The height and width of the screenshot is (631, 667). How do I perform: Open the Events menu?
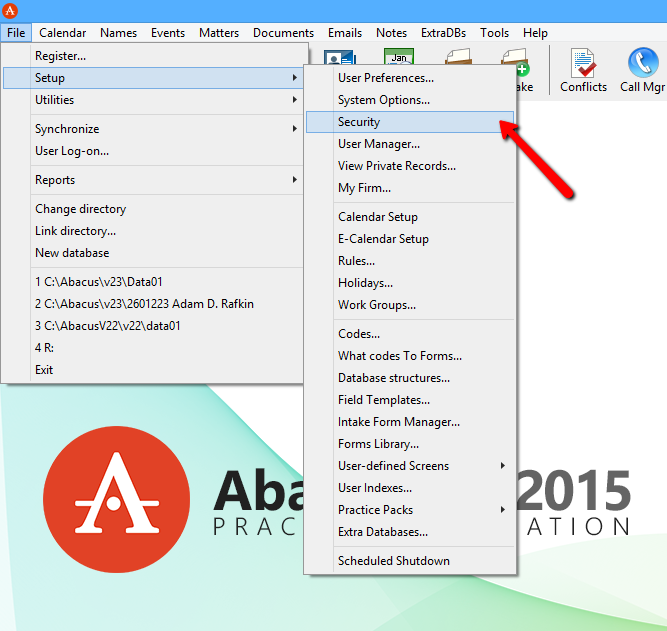[x=168, y=33]
